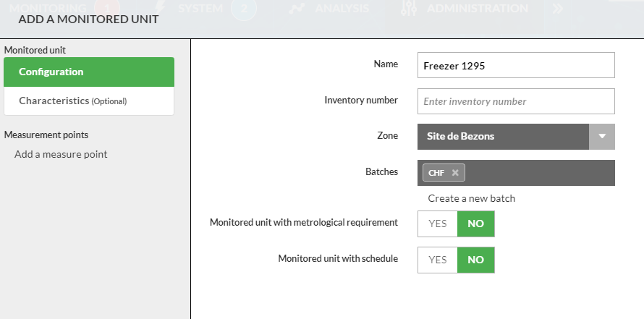Screen dimensions: 644x319
Task: Open the dimmed Analysis menu
Action: (342, 8)
